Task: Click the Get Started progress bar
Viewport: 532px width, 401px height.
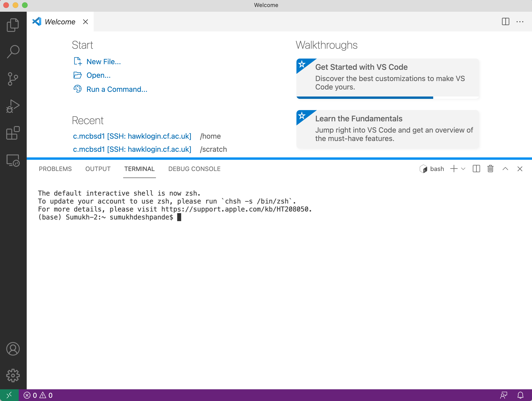Action: coord(388,97)
